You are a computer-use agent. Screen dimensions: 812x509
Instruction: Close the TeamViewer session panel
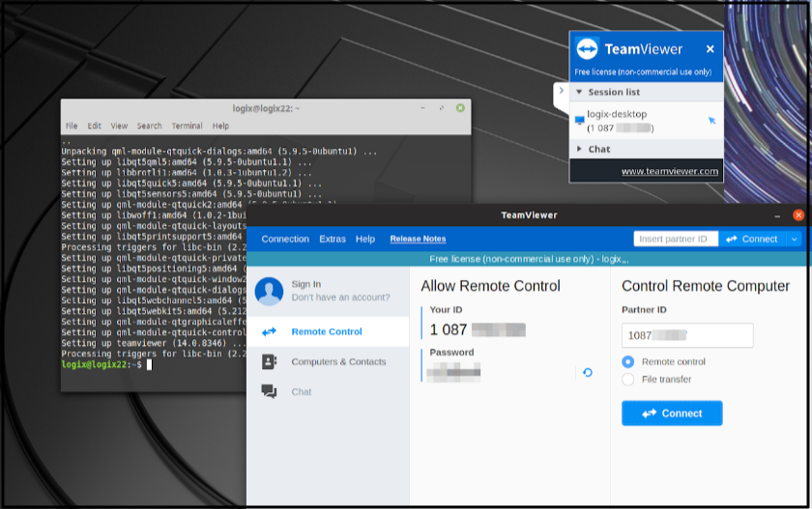(x=710, y=48)
